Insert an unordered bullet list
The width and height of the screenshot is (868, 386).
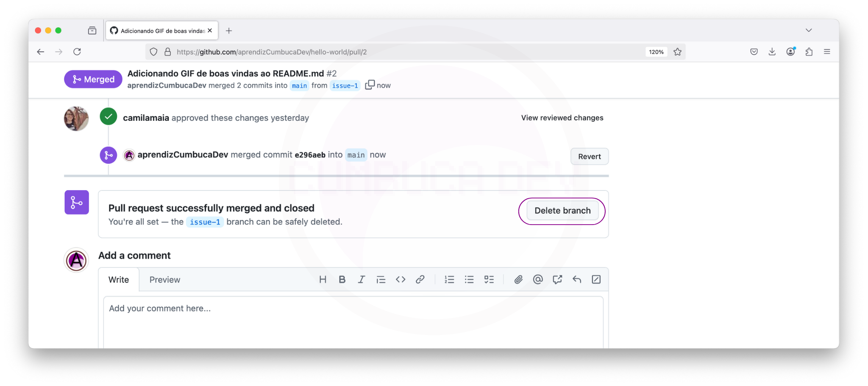469,280
